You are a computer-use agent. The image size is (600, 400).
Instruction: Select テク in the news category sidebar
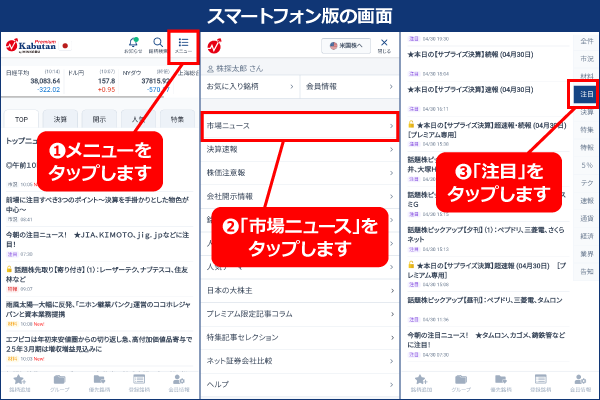tap(587, 183)
